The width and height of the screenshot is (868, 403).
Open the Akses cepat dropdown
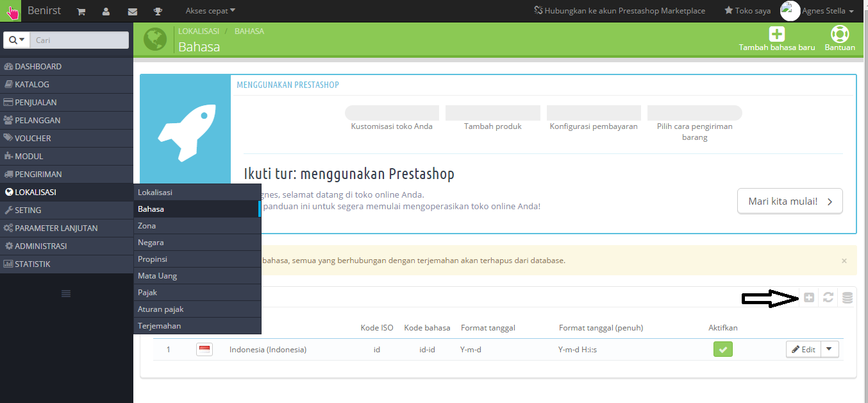pos(210,10)
